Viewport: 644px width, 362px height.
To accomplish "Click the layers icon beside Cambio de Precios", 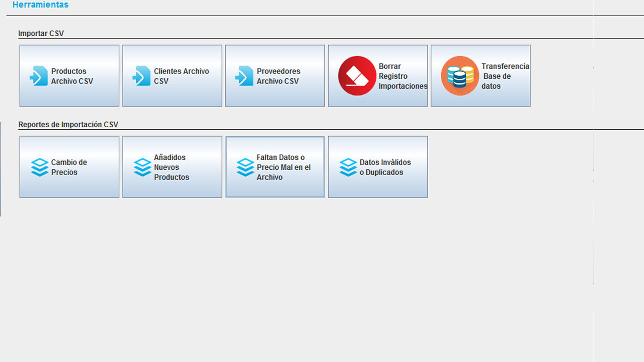I will [40, 167].
